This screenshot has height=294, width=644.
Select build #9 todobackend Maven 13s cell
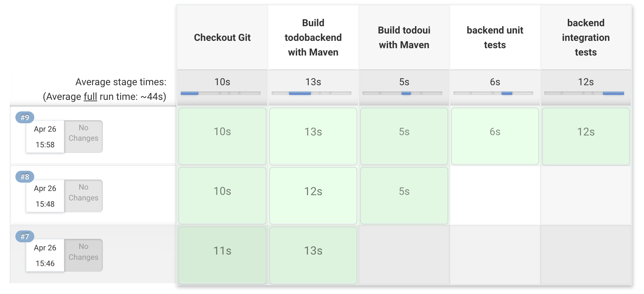tap(313, 136)
